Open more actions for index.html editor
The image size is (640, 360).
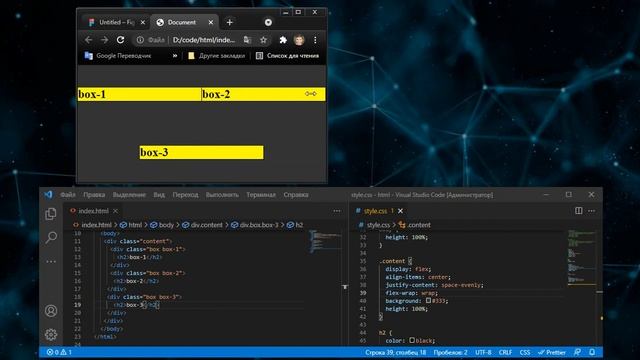[337, 211]
